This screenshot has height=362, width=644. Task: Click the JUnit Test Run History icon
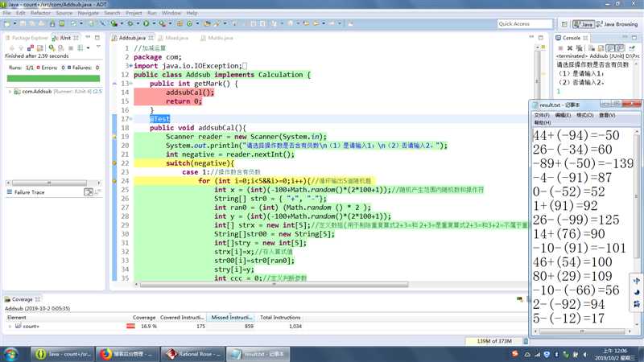click(80, 48)
